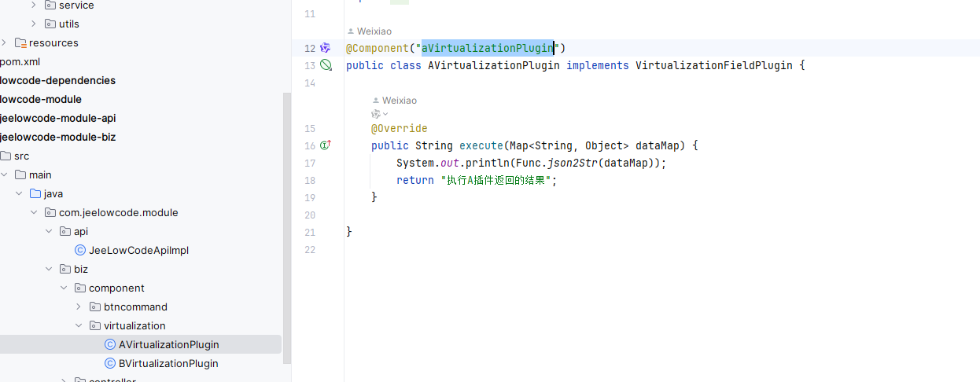Collapse the api package chevron
Screen dimensions: 980x382
(x=49, y=231)
